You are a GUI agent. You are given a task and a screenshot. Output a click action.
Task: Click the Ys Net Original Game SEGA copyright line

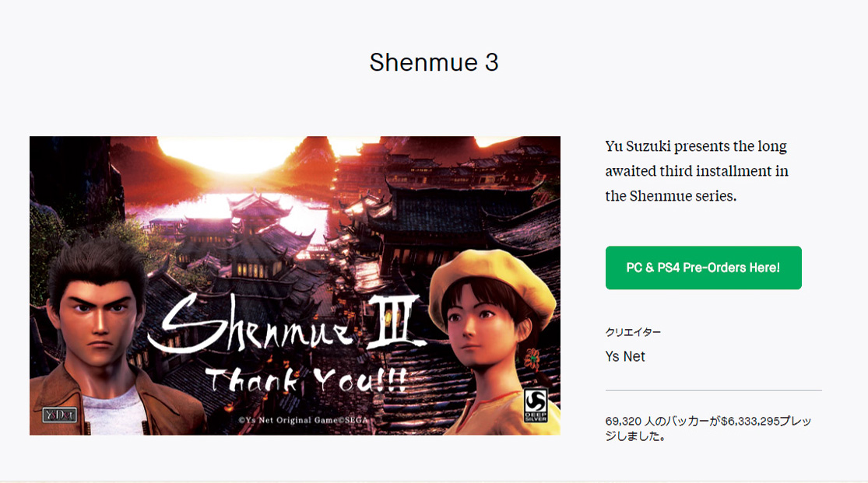(x=304, y=420)
